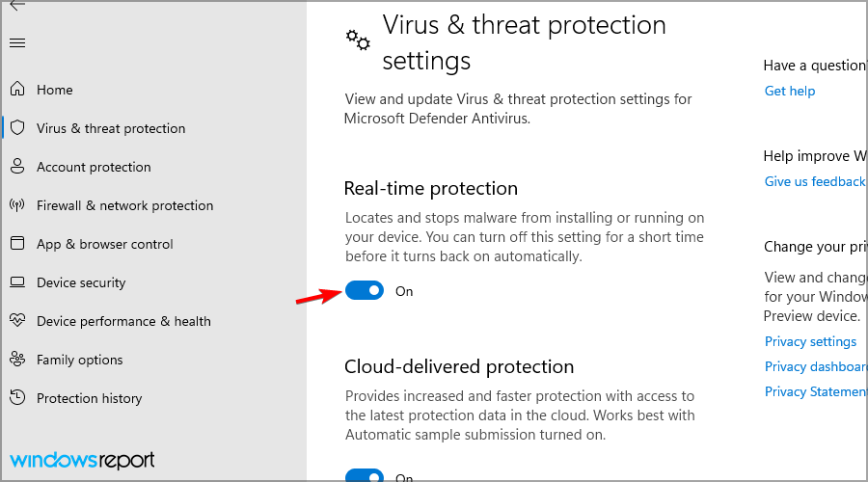
Task: Click the Virus & threat protection shield icon
Action: tap(16, 128)
